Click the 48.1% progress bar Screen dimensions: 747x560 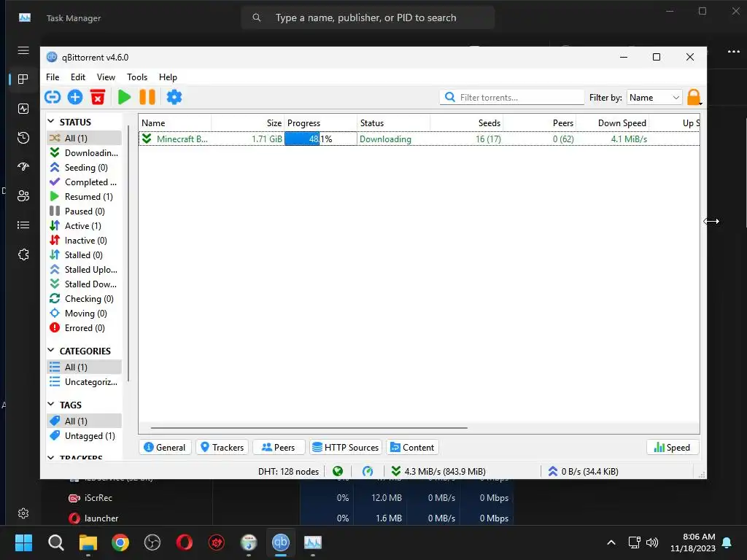coord(321,139)
